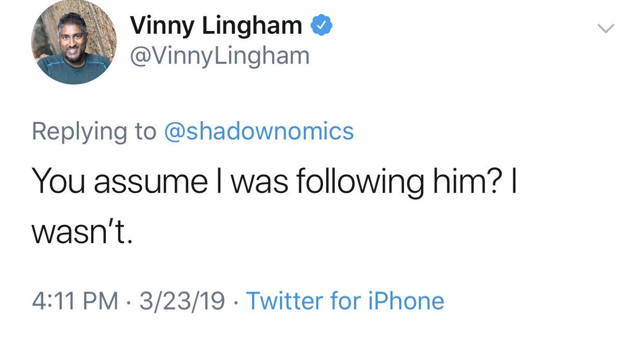Viewport: 644px width, 337px height.
Task: Click the Replying to label
Action: (94, 131)
